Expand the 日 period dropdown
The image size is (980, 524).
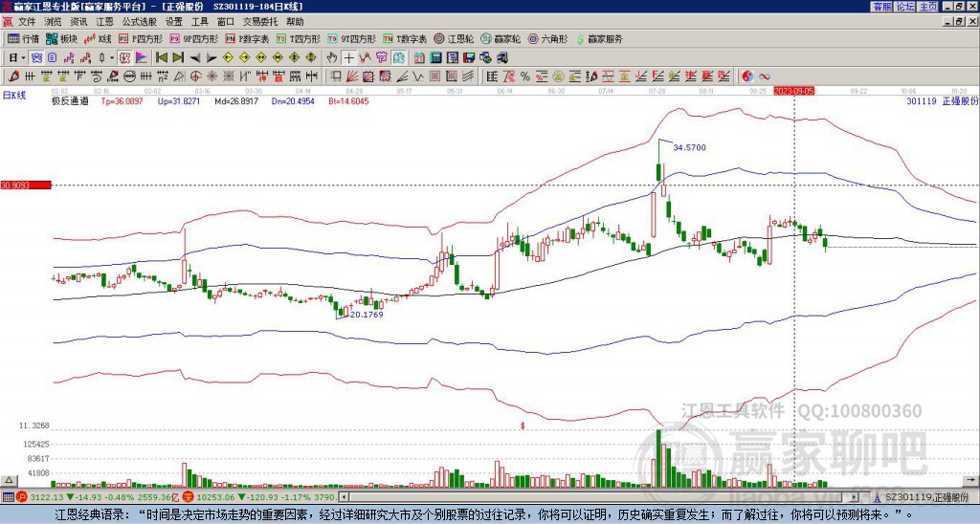[23, 58]
